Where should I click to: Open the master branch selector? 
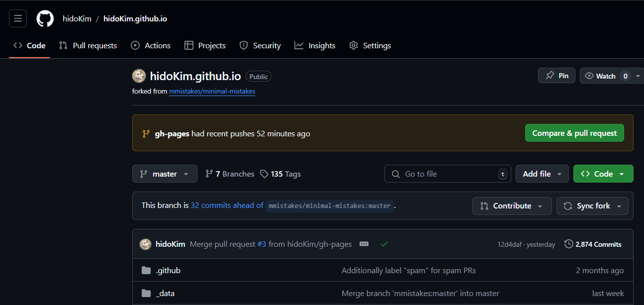[165, 174]
